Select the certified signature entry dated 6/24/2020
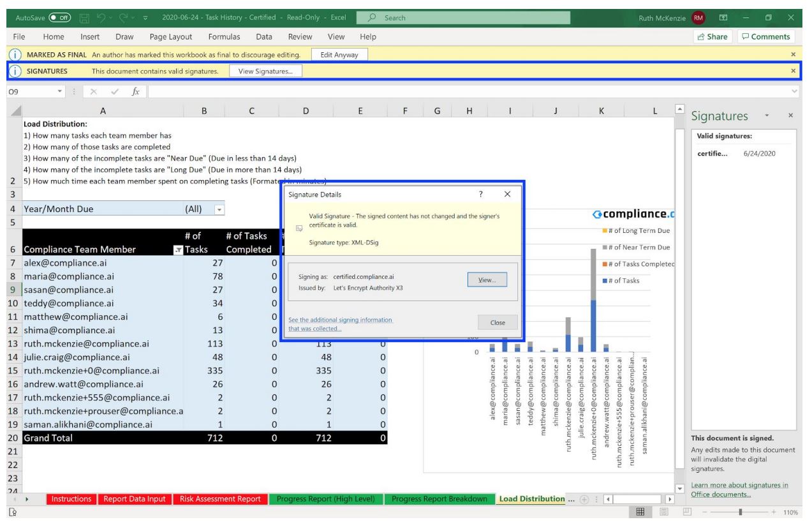Image resolution: width=812 pixels, height=529 pixels. coord(743,153)
